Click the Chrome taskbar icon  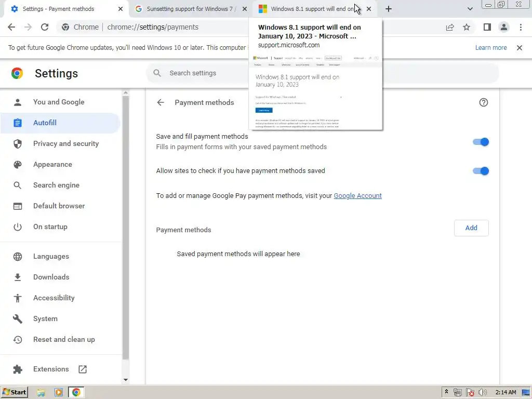76,393
